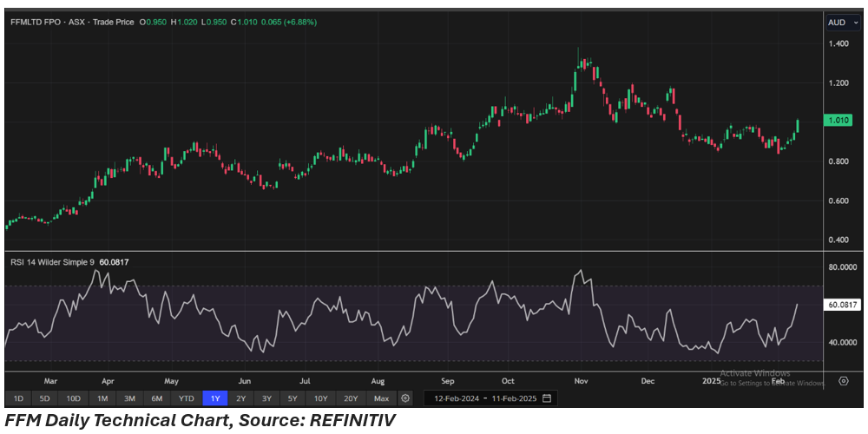Select the 5D time range
The height and width of the screenshot is (434, 868).
[45, 398]
